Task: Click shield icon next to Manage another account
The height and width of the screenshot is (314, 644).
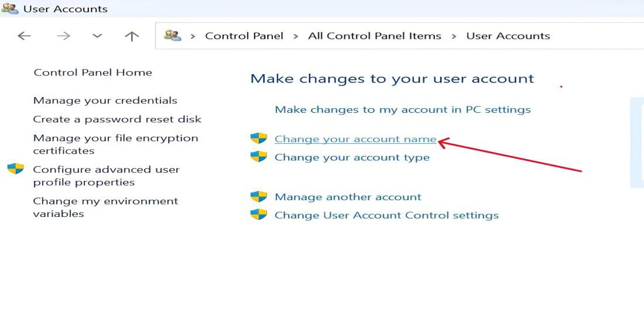Action: 258,196
